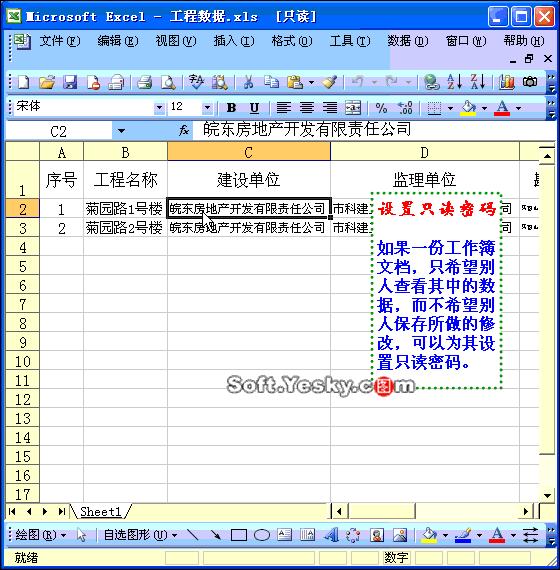The height and width of the screenshot is (570, 560).
Task: Open the 数据(D) menu
Action: [408, 41]
